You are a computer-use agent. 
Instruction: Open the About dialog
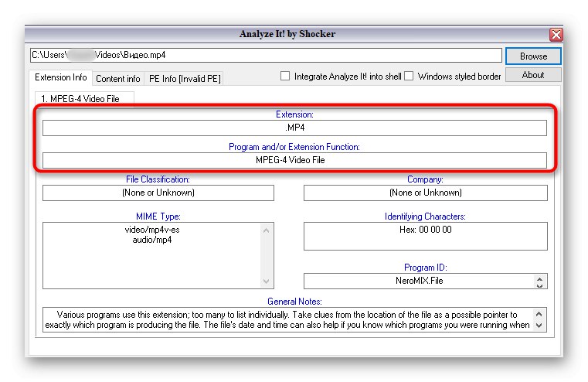tap(533, 75)
